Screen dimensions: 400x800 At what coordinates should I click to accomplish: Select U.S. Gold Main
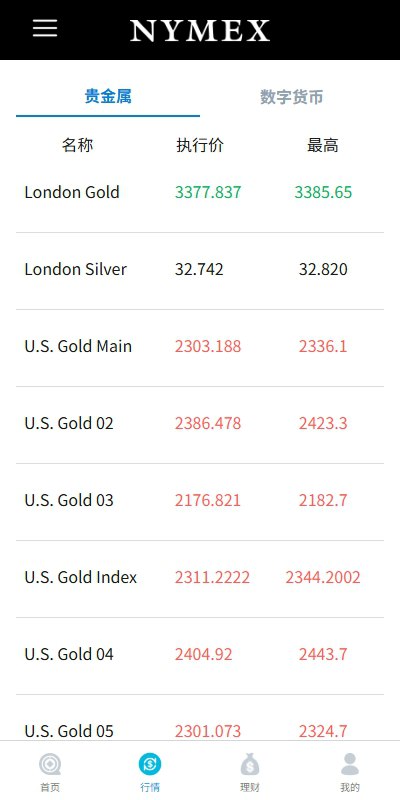(x=200, y=347)
